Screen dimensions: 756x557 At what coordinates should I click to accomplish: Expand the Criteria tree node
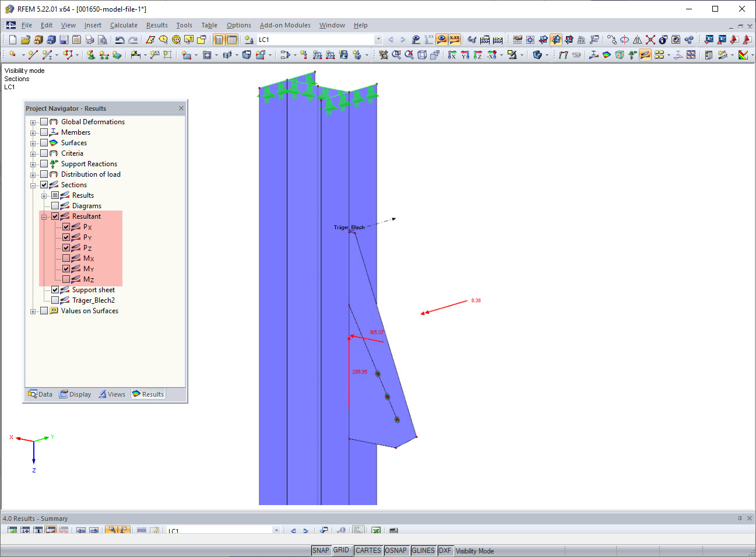33,154
